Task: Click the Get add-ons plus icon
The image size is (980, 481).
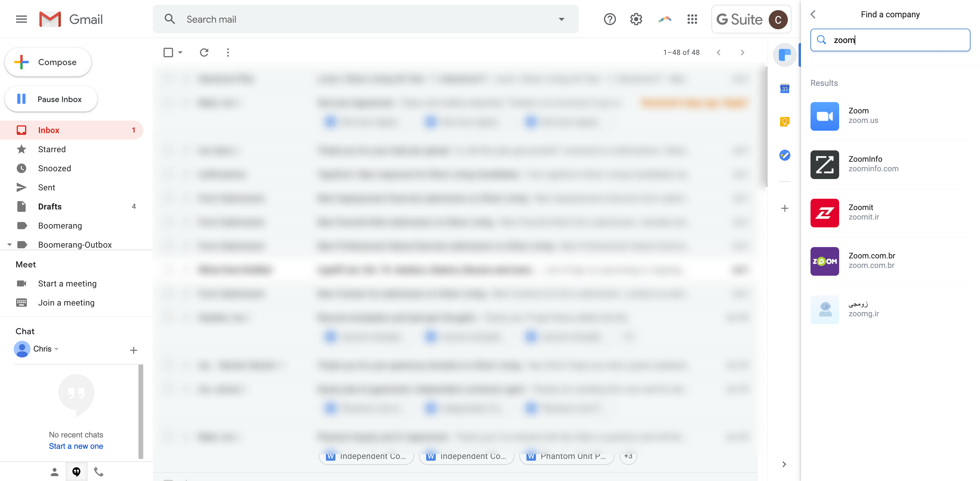Action: tap(785, 208)
